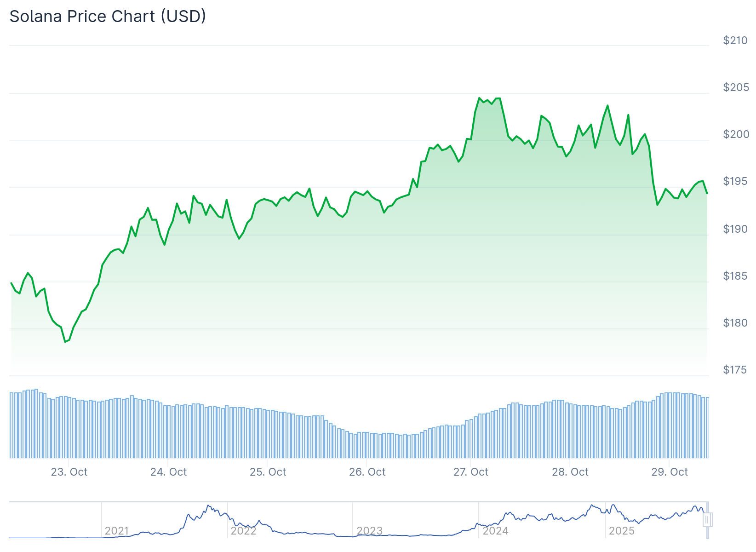Click the $210 price axis label
Image resolution: width=756 pixels, height=552 pixels.
pos(735,40)
